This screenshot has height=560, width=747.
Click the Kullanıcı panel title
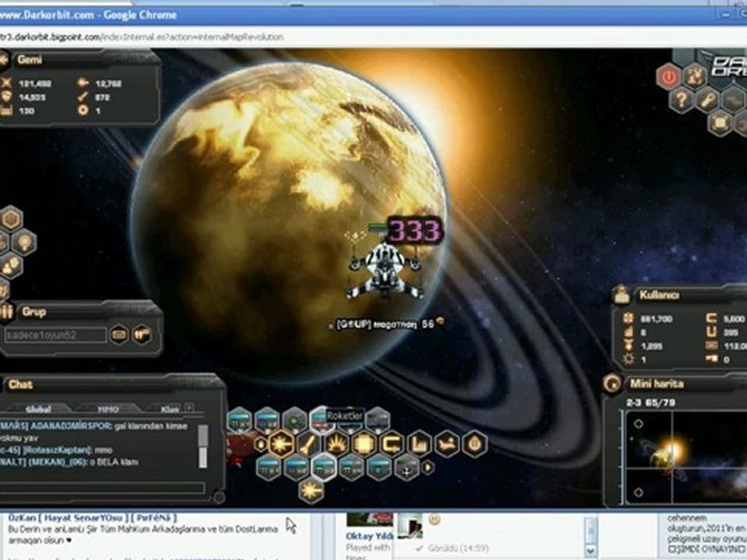(659, 295)
